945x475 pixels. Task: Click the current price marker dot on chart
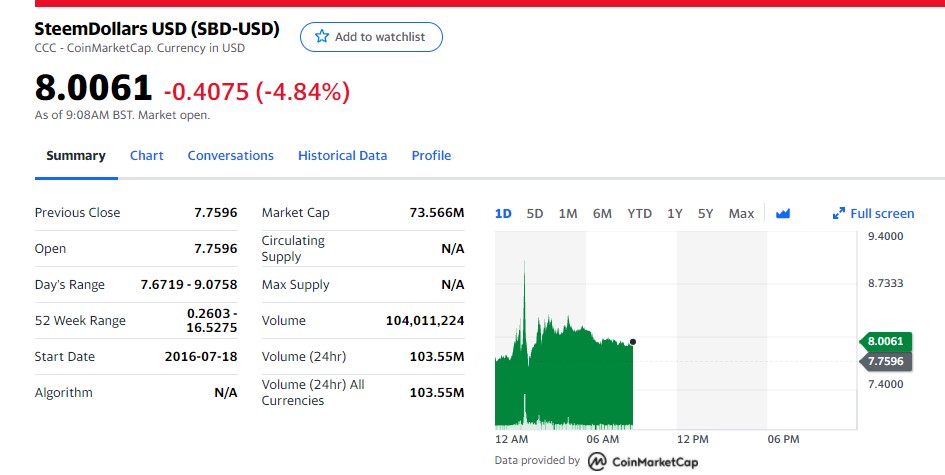tap(633, 342)
